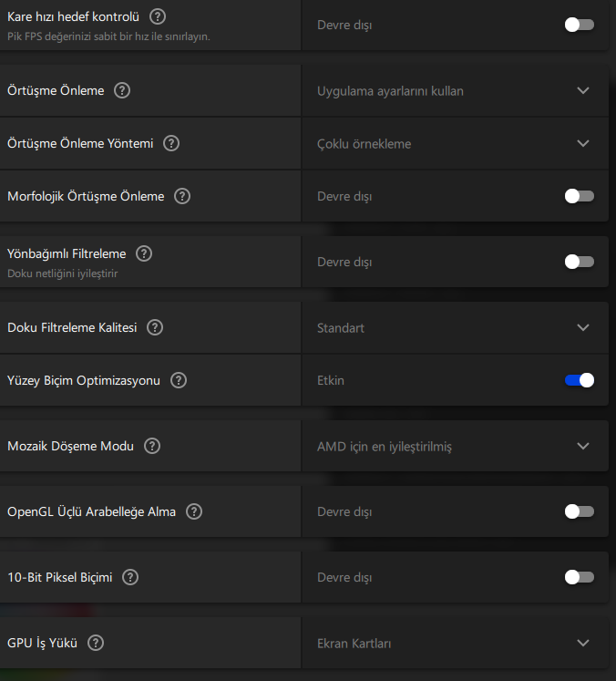Open GPU İş Yükü Ekran Kartları dropdown
The width and height of the screenshot is (616, 681).
pyautogui.click(x=583, y=643)
